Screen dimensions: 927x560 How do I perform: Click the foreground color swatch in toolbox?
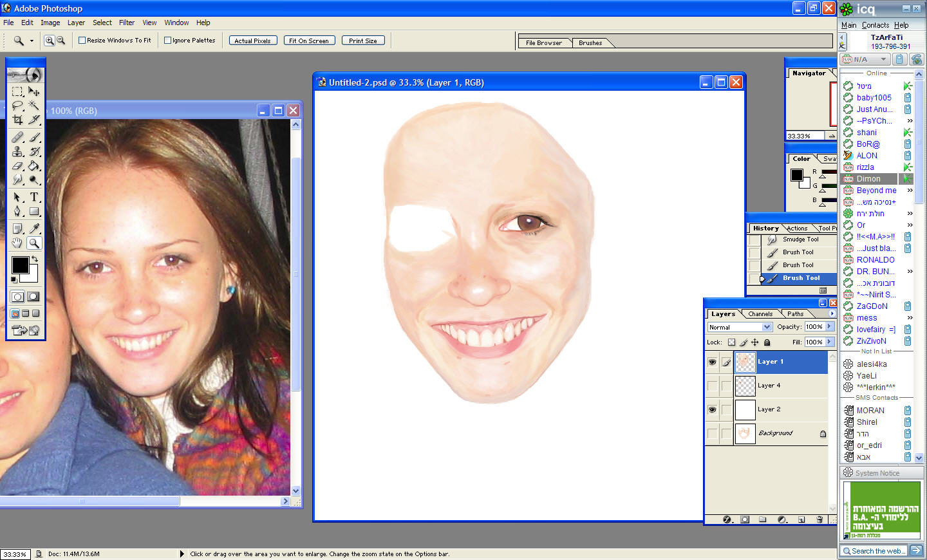point(19,265)
